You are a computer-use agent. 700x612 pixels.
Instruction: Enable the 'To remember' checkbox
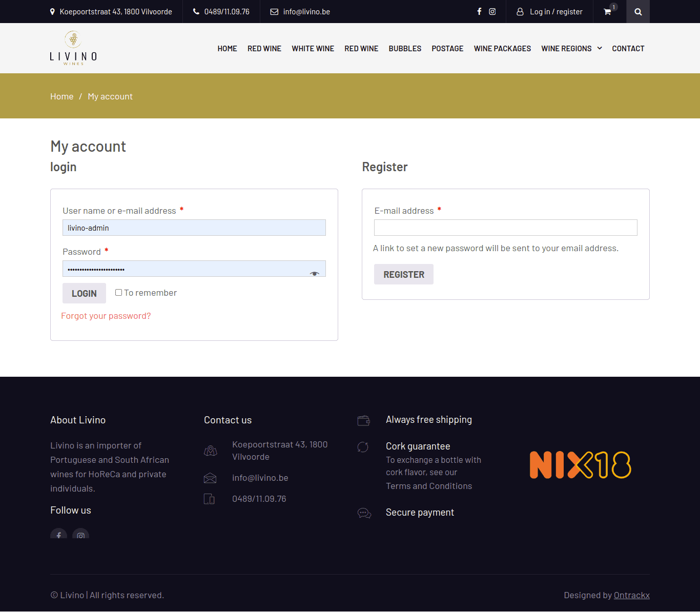[x=119, y=293]
